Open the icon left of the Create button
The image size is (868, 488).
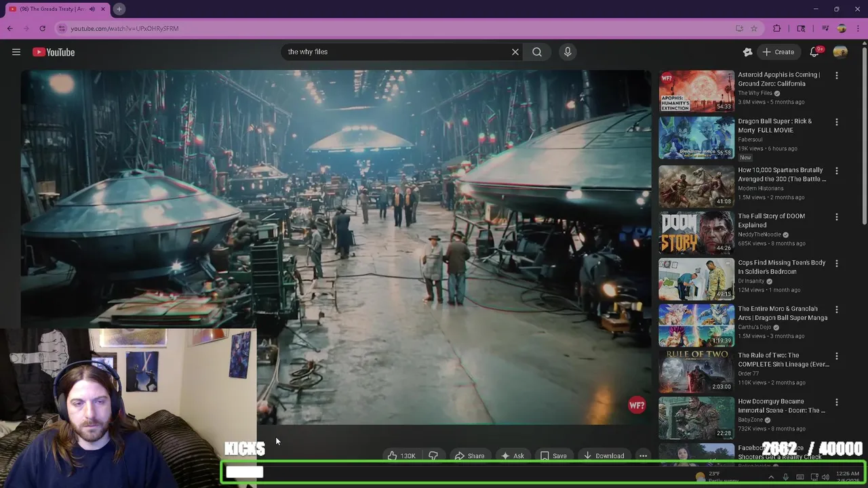[x=747, y=52]
